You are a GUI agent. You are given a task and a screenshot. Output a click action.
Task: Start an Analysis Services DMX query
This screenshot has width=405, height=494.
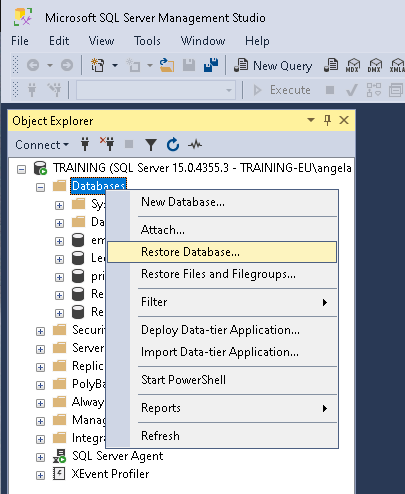(x=375, y=65)
